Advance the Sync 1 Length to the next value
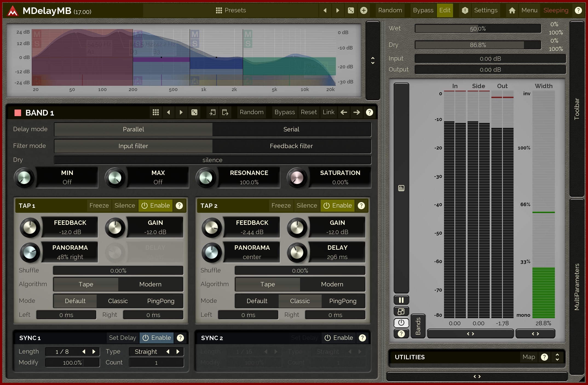This screenshot has width=588, height=385. [94, 352]
